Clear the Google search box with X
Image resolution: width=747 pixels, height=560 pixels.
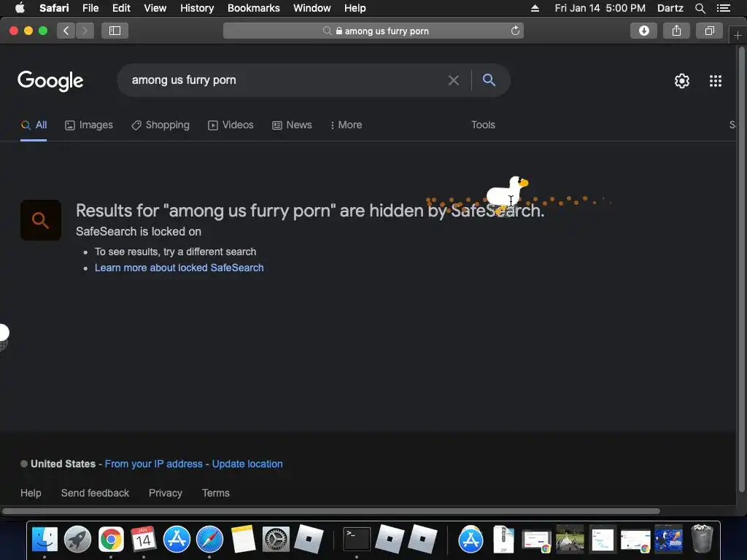point(454,80)
